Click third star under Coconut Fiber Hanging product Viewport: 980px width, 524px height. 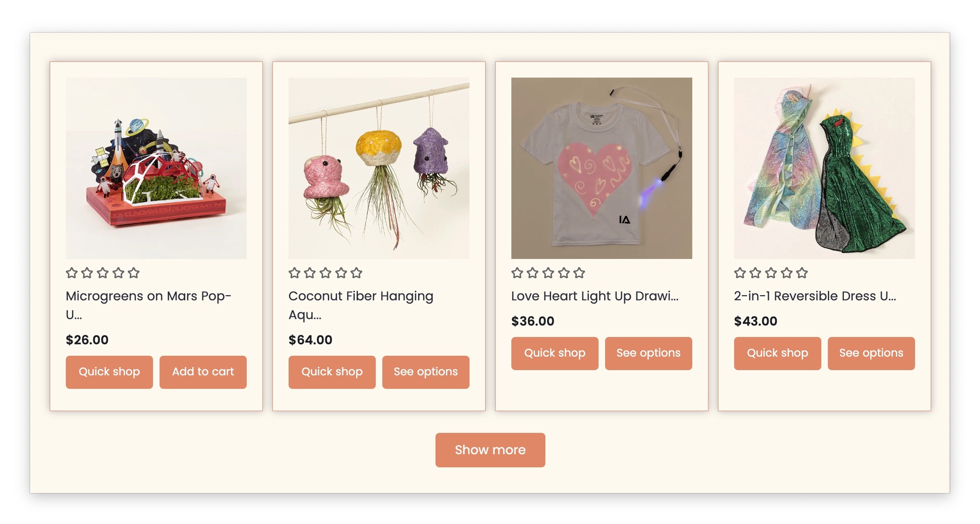pos(326,273)
